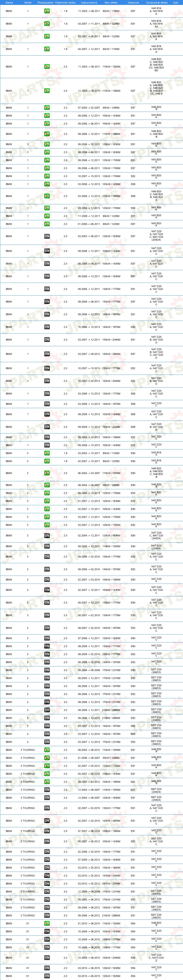Screen dimensions: 183x980
Task: Click the Oznaczenie silnika column header
Action: click(156, 2)
